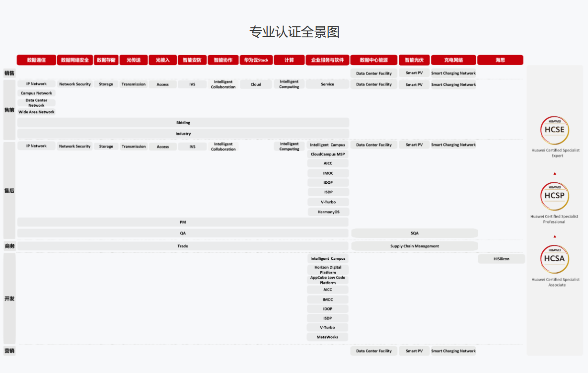This screenshot has height=373, width=588.
Task: Select the HCSP professional certification badge
Action: coord(555,196)
